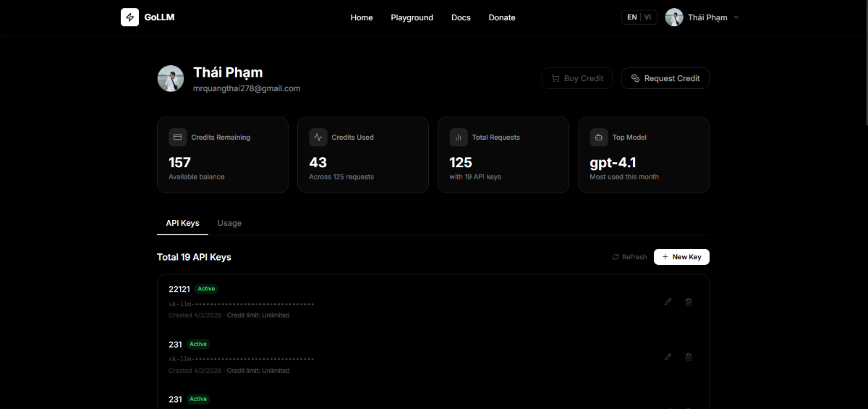Click the masked sk-llm key under 22121
The image size is (868, 409).
click(x=241, y=304)
